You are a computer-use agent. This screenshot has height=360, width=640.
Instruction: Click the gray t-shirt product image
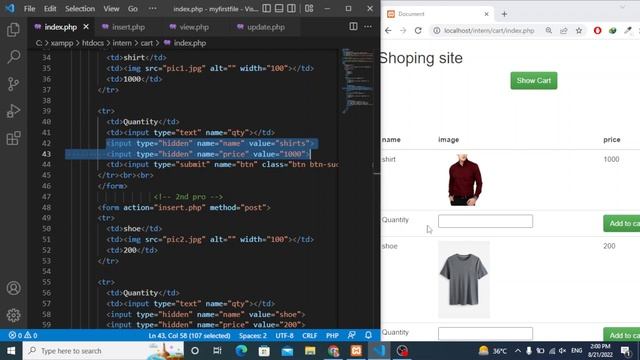coord(464,280)
